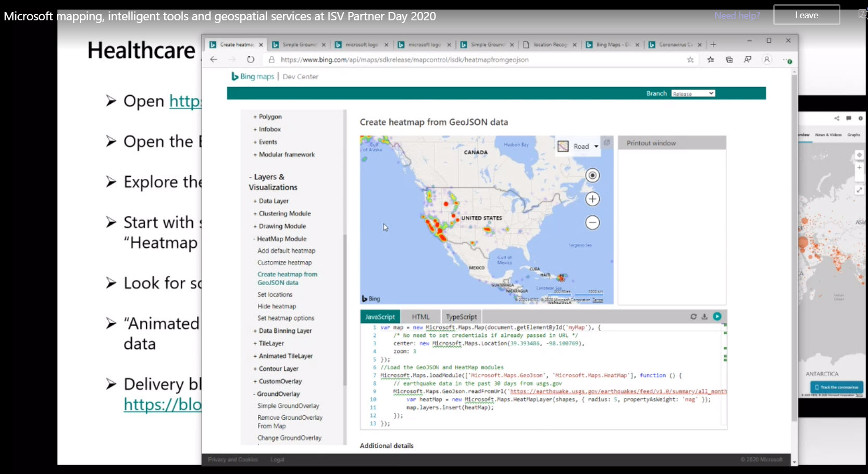Zoom out on the heatmap map
This screenshot has width=868, height=474.
click(592, 223)
